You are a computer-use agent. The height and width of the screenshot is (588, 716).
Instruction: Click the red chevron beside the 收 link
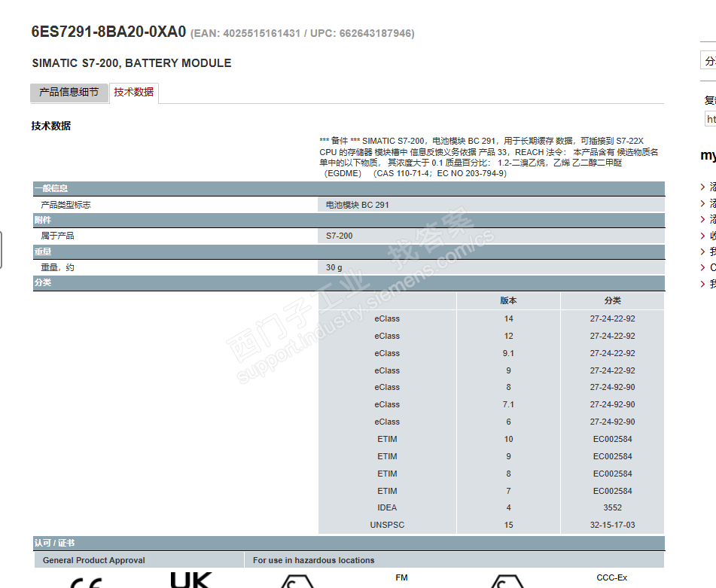click(702, 236)
